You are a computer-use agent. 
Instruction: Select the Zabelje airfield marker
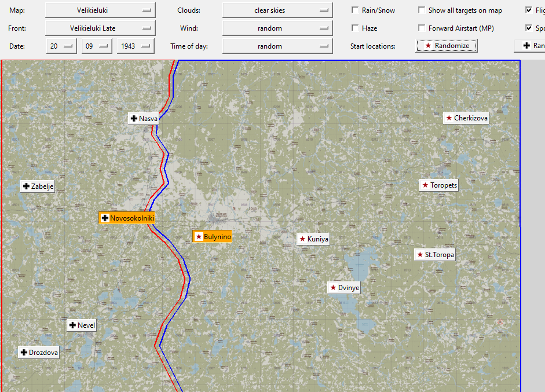click(38, 186)
